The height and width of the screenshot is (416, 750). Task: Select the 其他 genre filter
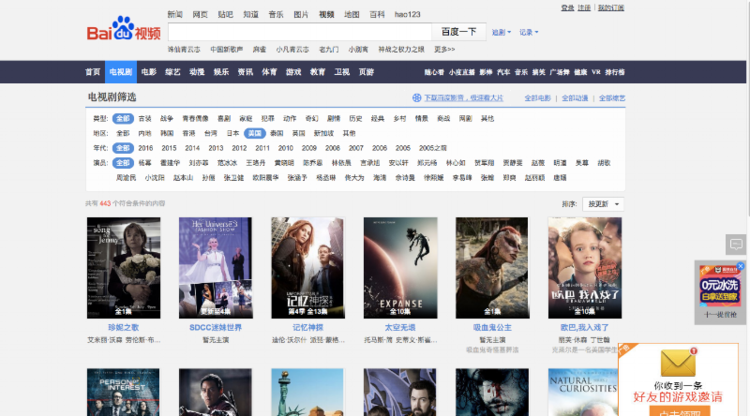pos(487,119)
